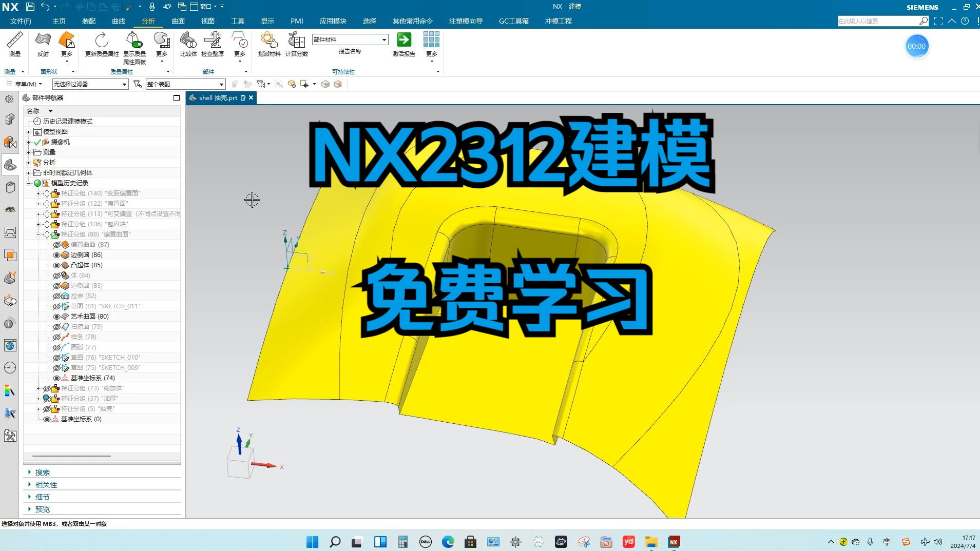The width and height of the screenshot is (980, 551).
Task: Toggle 显示质量属性面板 tool
Action: click(x=134, y=47)
